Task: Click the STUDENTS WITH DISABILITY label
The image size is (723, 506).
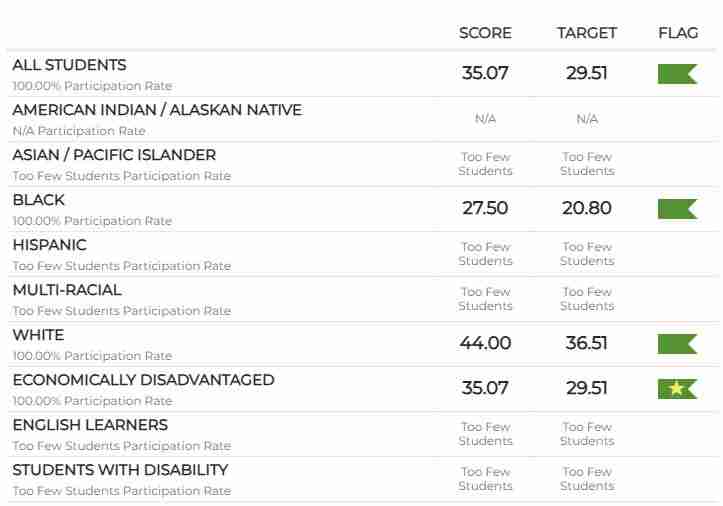Action: coord(120,470)
